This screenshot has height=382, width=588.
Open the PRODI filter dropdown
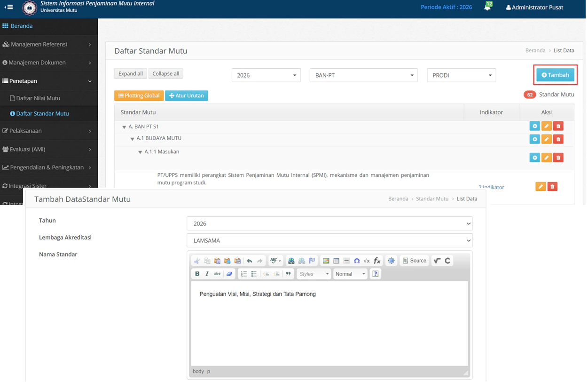tap(461, 75)
